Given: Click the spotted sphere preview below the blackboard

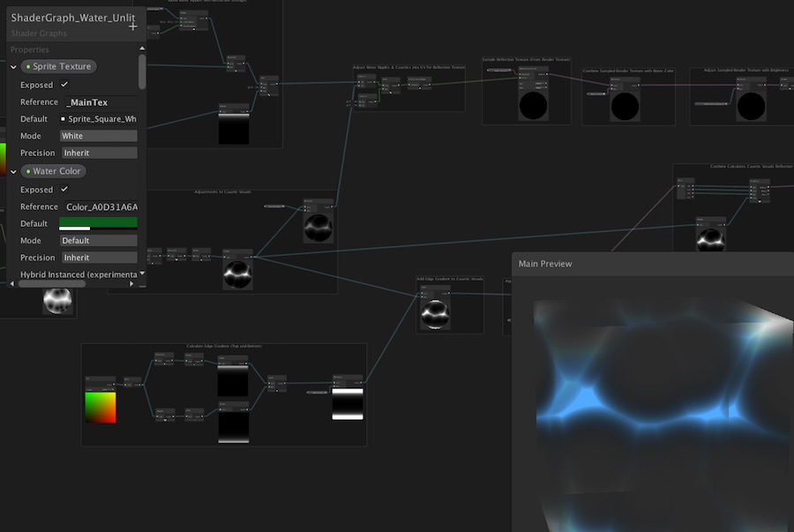Looking at the screenshot, I should click(x=57, y=300).
